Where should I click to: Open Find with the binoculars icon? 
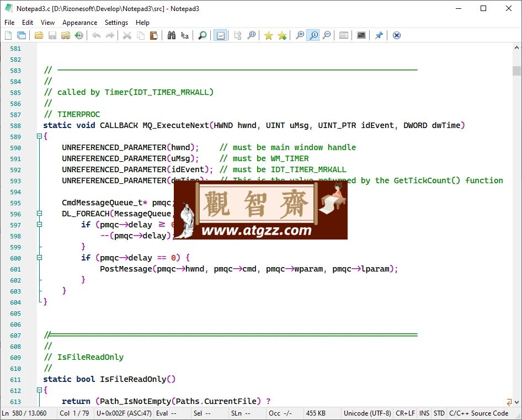[172, 35]
